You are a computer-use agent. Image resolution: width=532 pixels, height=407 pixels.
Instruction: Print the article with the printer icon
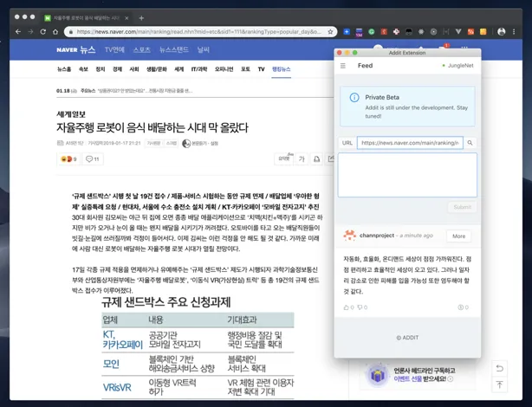(x=316, y=159)
